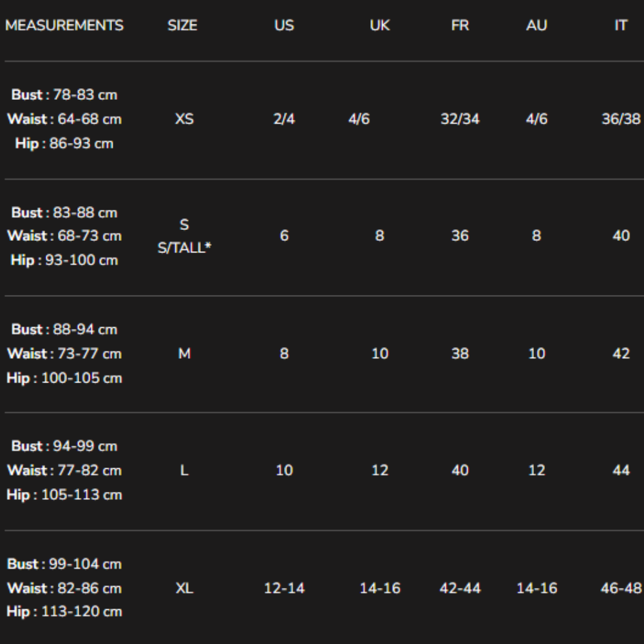This screenshot has width=644, height=644.
Task: Select the XS size cell
Action: point(184,119)
